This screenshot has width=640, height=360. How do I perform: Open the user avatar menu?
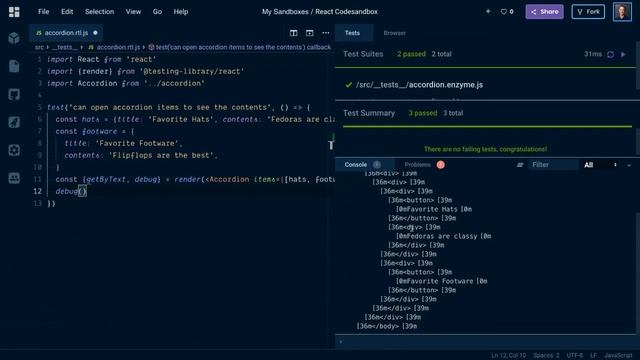click(622, 12)
